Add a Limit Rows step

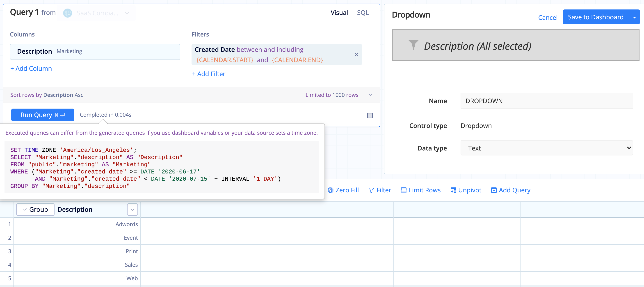pyautogui.click(x=421, y=190)
